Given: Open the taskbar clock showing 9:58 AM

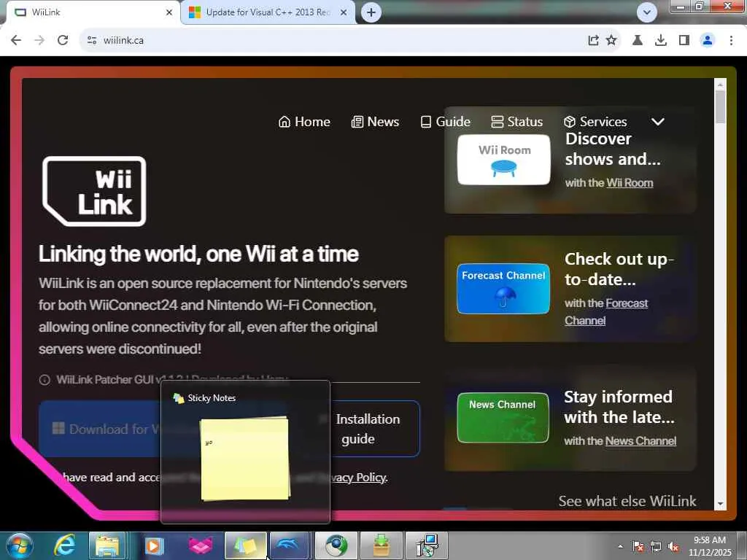Looking at the screenshot, I should click(x=710, y=546).
